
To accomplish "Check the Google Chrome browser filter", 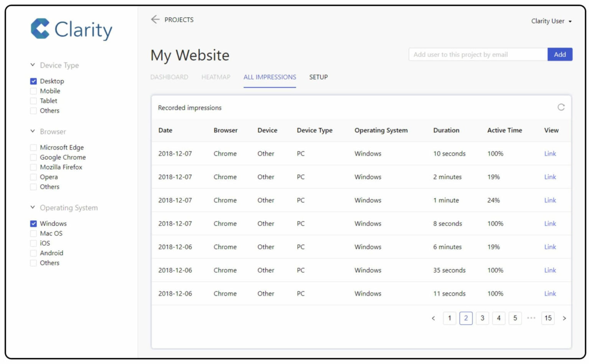I will [x=33, y=157].
